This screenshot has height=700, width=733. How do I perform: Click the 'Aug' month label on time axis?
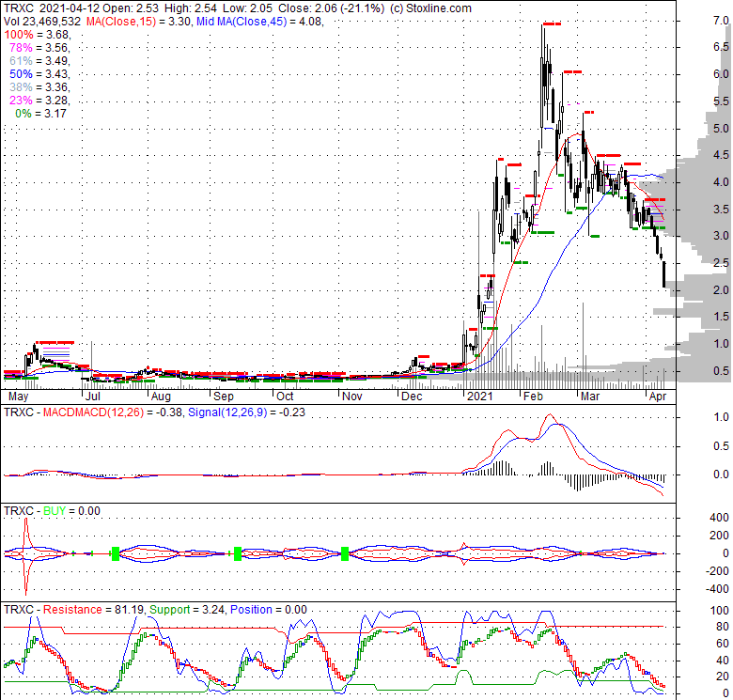click(161, 397)
